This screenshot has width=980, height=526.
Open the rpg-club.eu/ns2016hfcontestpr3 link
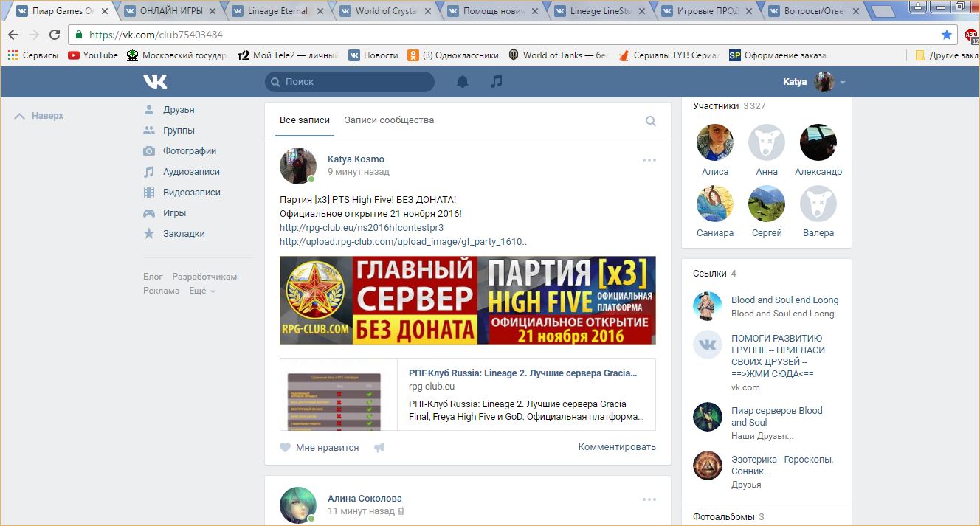(362, 228)
